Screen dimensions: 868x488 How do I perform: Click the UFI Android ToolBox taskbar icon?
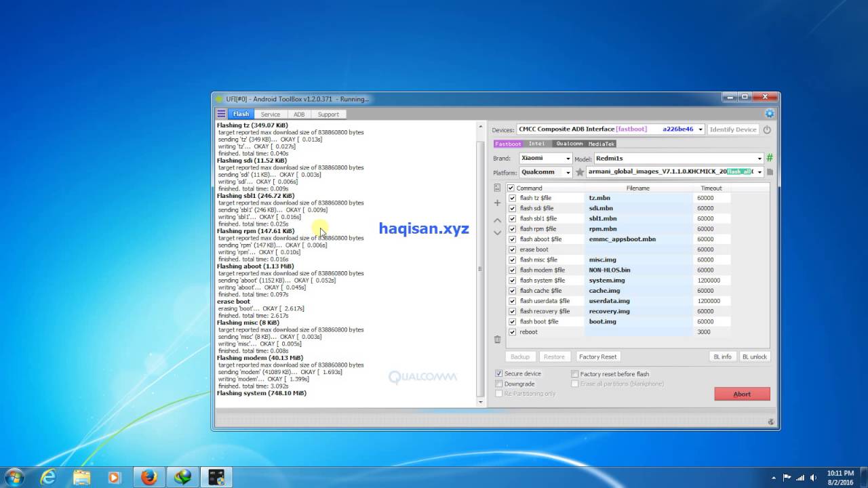tap(217, 477)
